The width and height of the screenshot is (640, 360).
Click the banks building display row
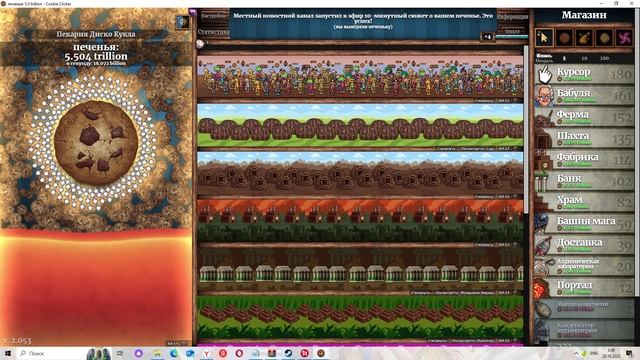[x=360, y=269]
